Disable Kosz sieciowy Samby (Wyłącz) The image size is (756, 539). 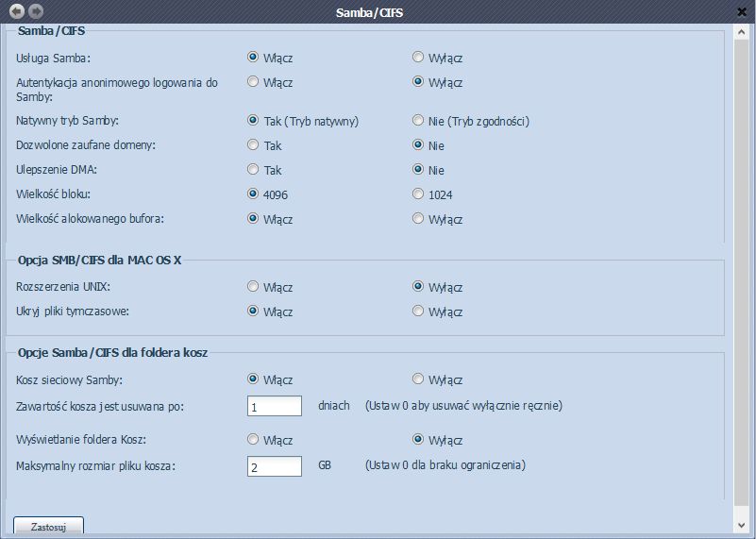point(418,379)
